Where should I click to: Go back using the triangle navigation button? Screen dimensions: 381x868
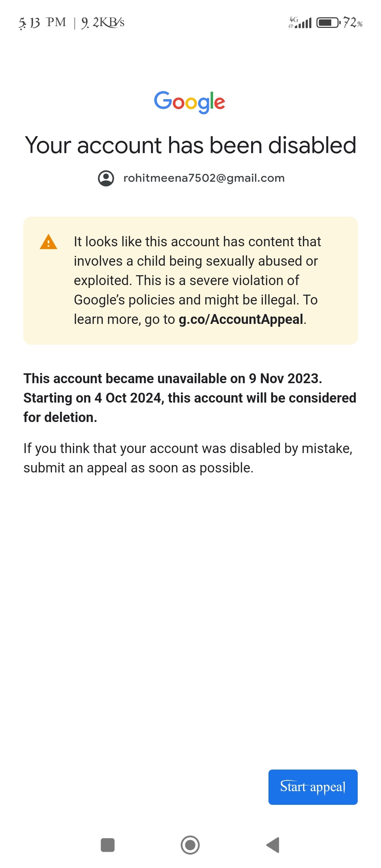tap(273, 845)
